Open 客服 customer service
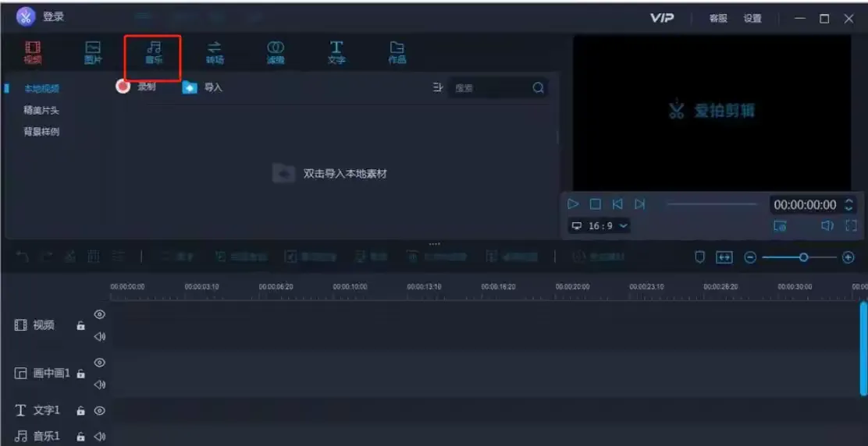Viewport: 868px width, 446px height. (719, 18)
